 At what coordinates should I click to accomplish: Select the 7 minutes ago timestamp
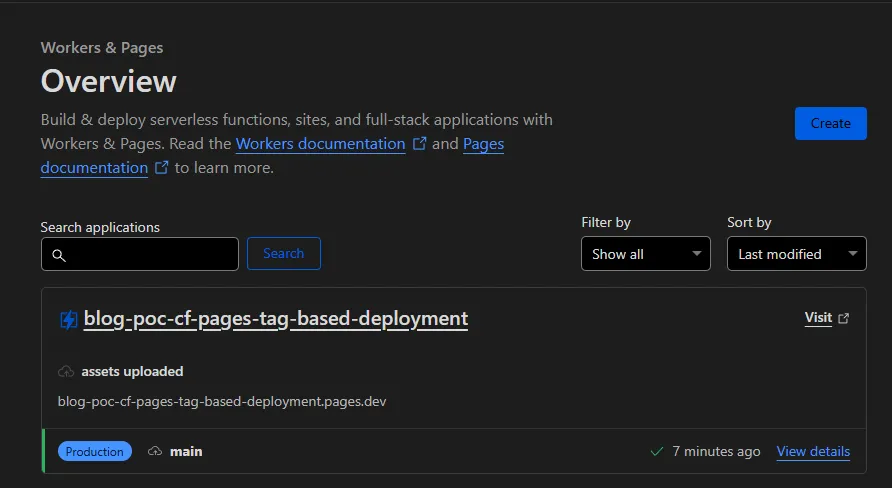pos(716,452)
